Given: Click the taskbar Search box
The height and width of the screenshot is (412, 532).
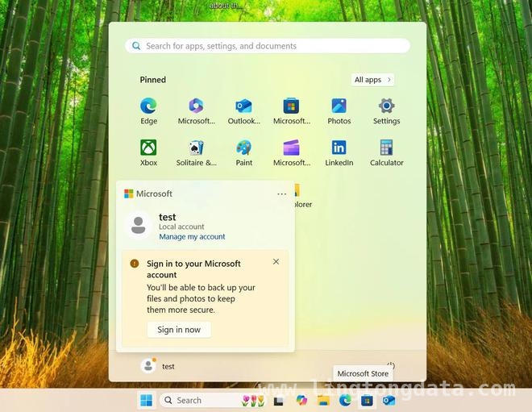Looking at the screenshot, I should click(x=212, y=401).
